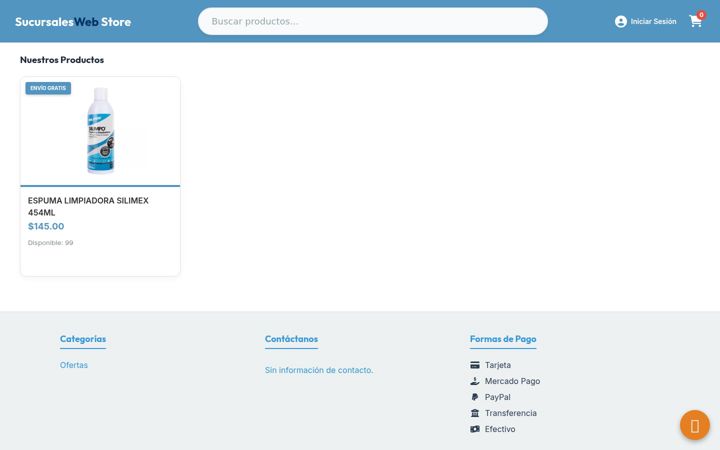Click the Efectivo payment label
The height and width of the screenshot is (450, 720).
[x=500, y=429]
